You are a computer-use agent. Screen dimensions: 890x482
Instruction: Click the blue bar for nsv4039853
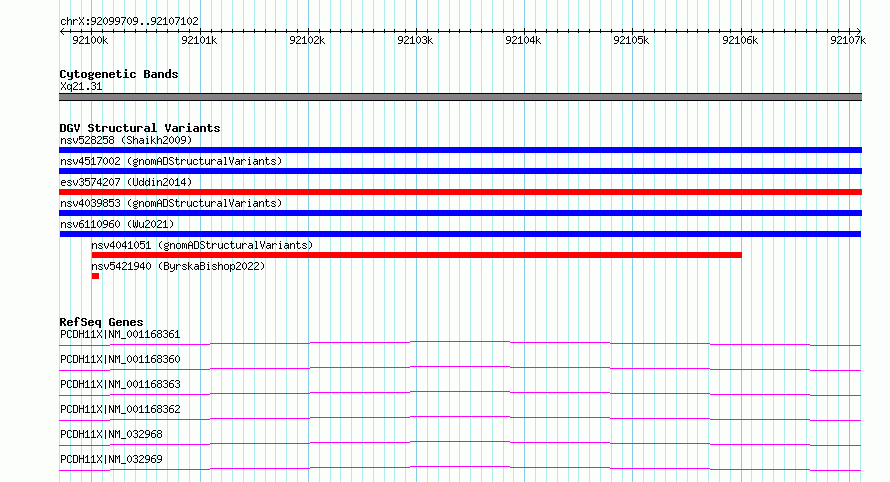pos(460,213)
